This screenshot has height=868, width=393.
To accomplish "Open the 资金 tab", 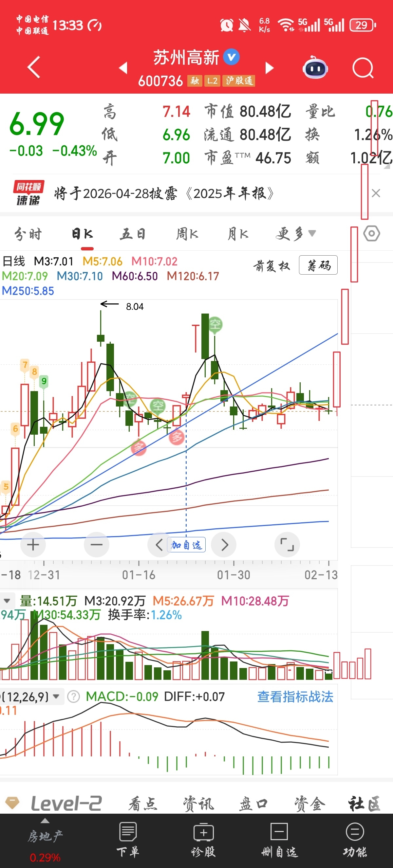I will pos(310,804).
